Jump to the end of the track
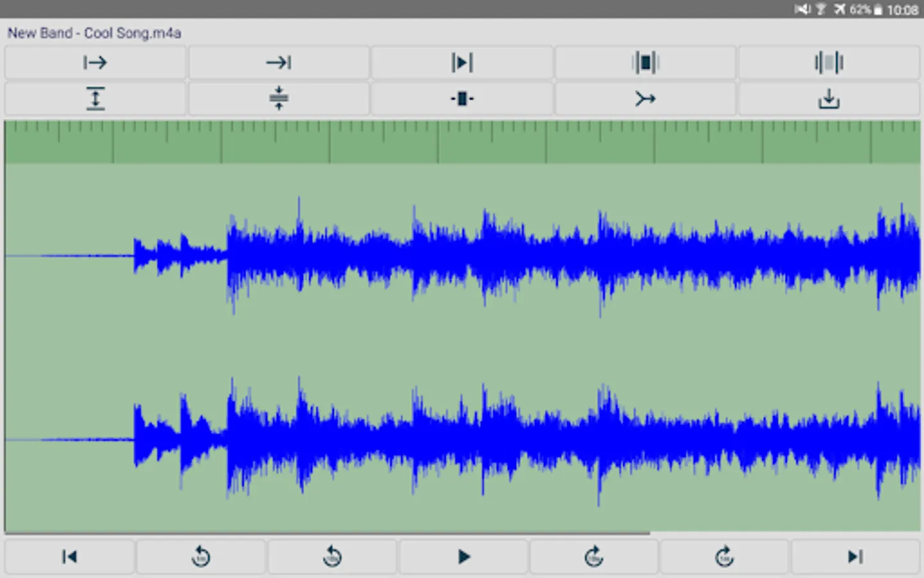This screenshot has width=924, height=578. coord(855,556)
